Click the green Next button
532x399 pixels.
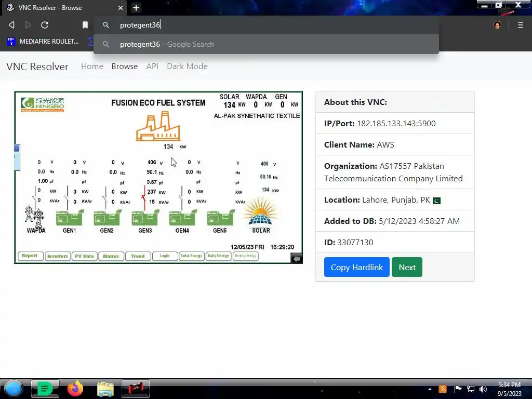pyautogui.click(x=407, y=267)
